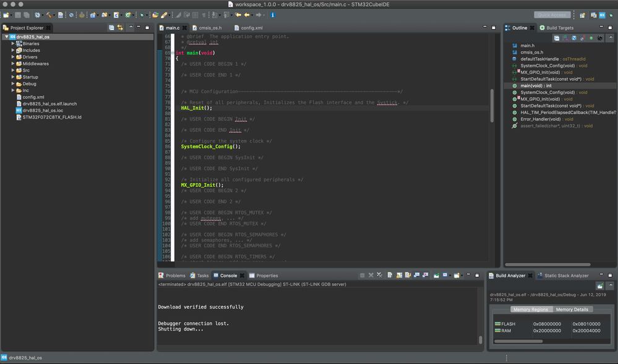
Task: Click the Build hammer icon
Action: click(x=49, y=15)
